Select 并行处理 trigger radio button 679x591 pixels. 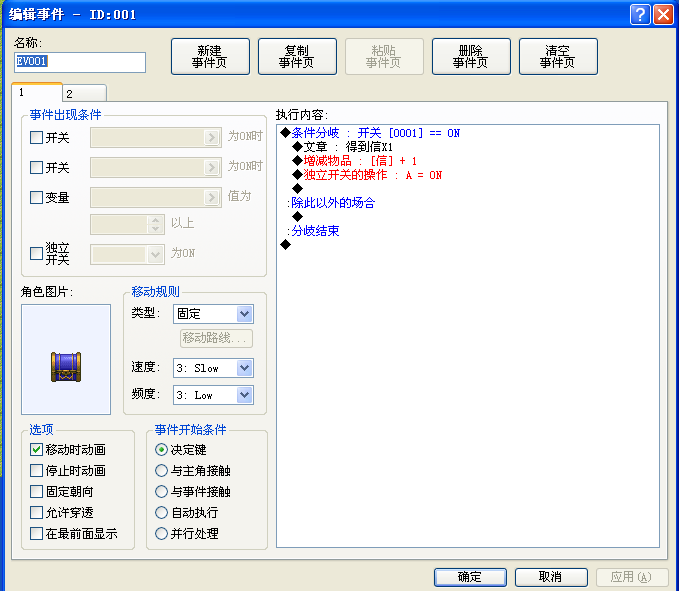click(x=161, y=533)
